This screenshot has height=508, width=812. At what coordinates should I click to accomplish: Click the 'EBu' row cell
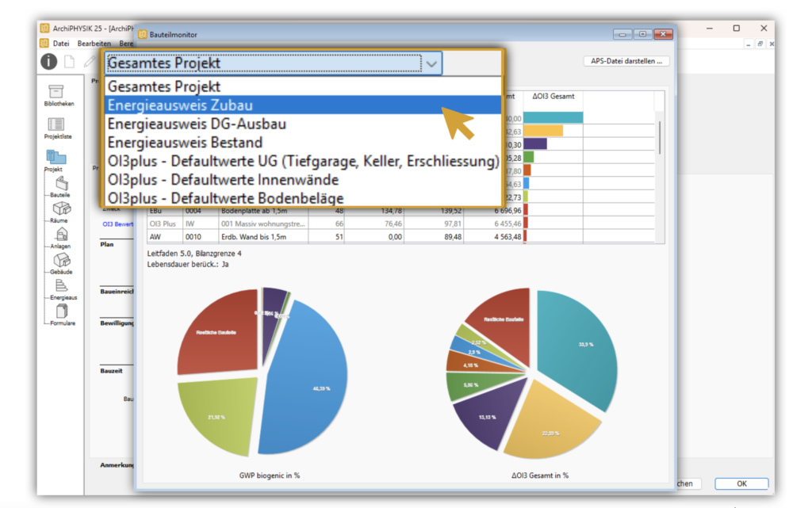pos(165,211)
